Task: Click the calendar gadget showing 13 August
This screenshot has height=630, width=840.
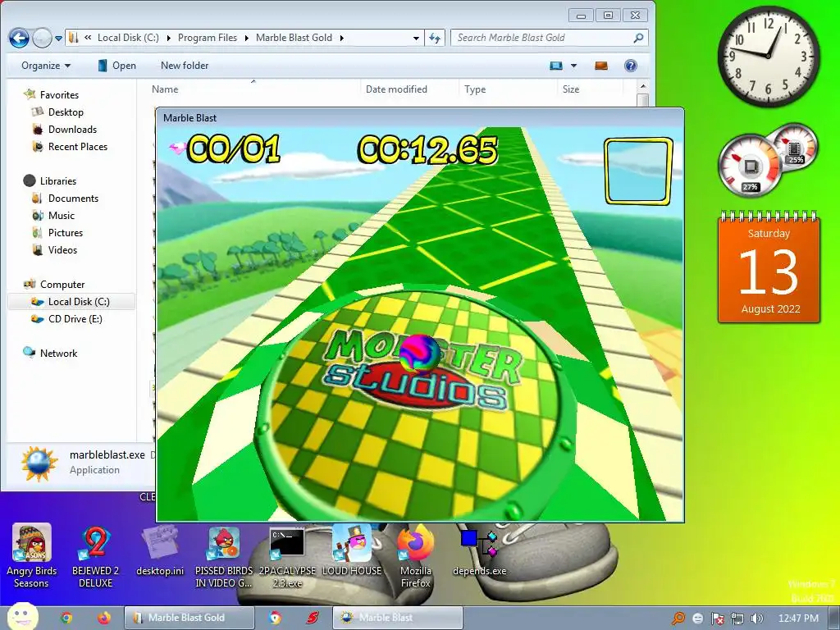Action: click(x=769, y=267)
